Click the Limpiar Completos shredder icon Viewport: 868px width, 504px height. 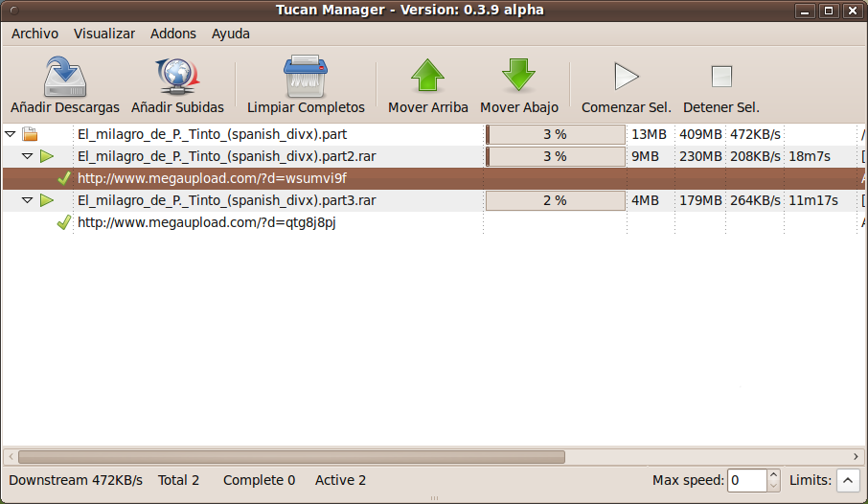click(x=306, y=77)
